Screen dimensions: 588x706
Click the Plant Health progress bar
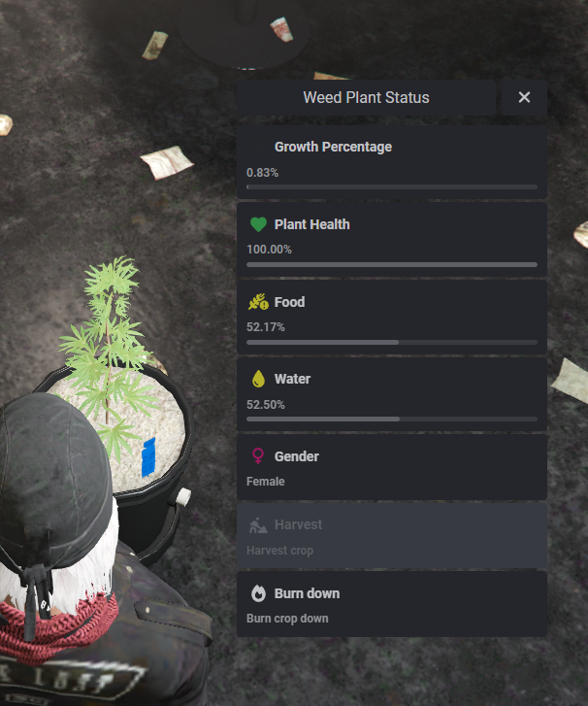coord(392,265)
